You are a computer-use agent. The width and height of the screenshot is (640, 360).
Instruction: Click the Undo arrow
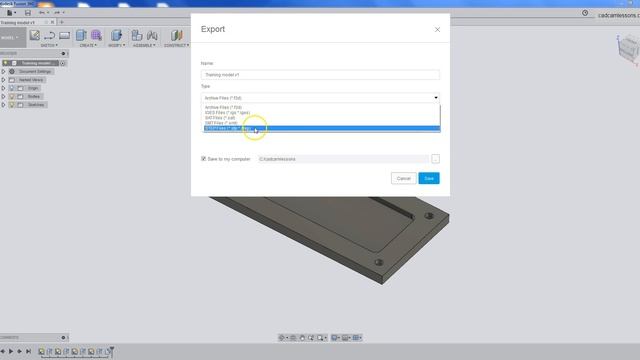tap(42, 13)
